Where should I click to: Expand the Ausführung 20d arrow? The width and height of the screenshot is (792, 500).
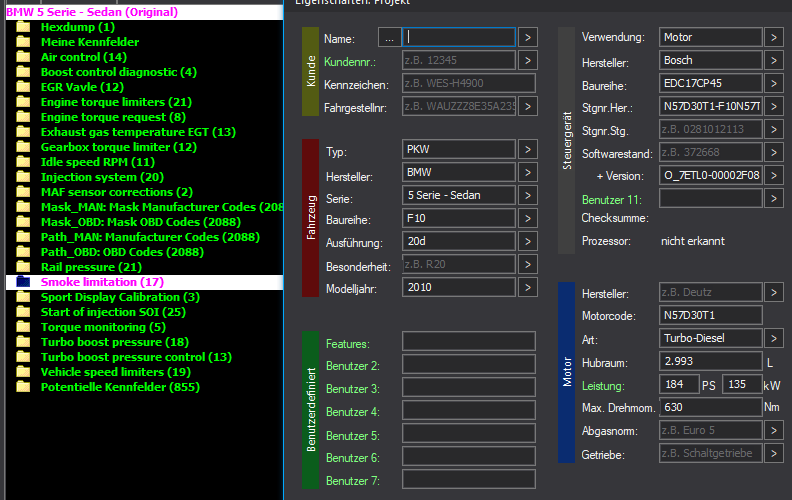pos(528,241)
